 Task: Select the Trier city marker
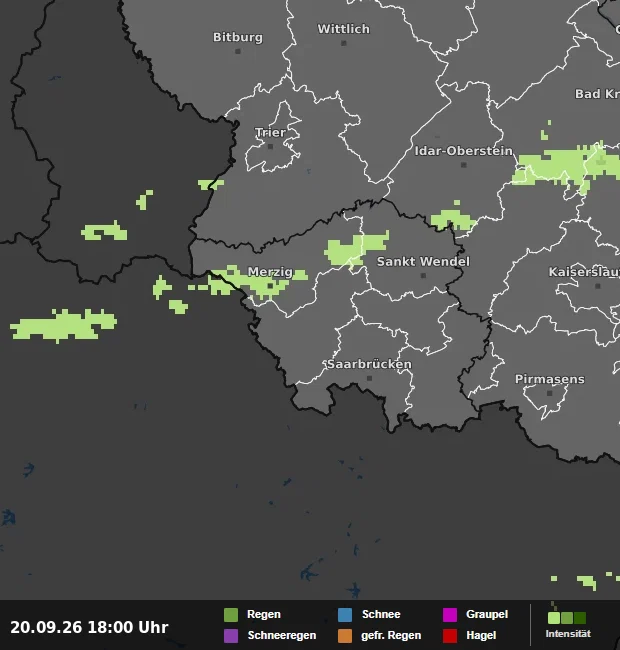pyautogui.click(x=271, y=146)
